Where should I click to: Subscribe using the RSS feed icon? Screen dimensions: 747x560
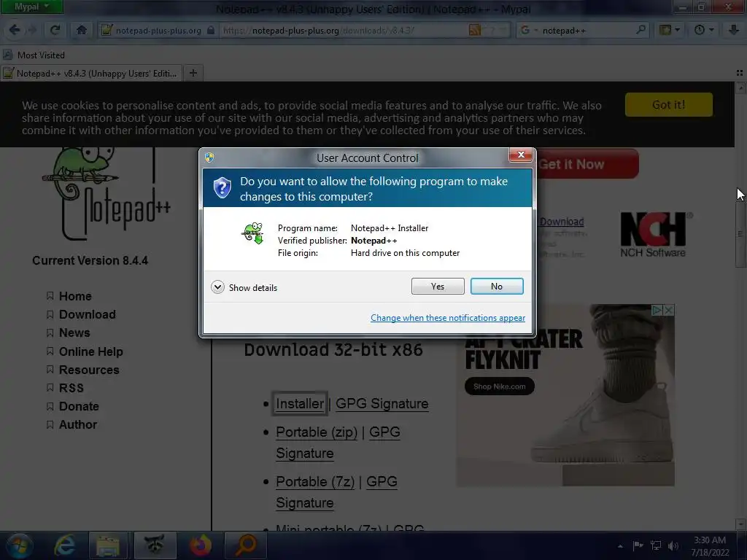474,30
